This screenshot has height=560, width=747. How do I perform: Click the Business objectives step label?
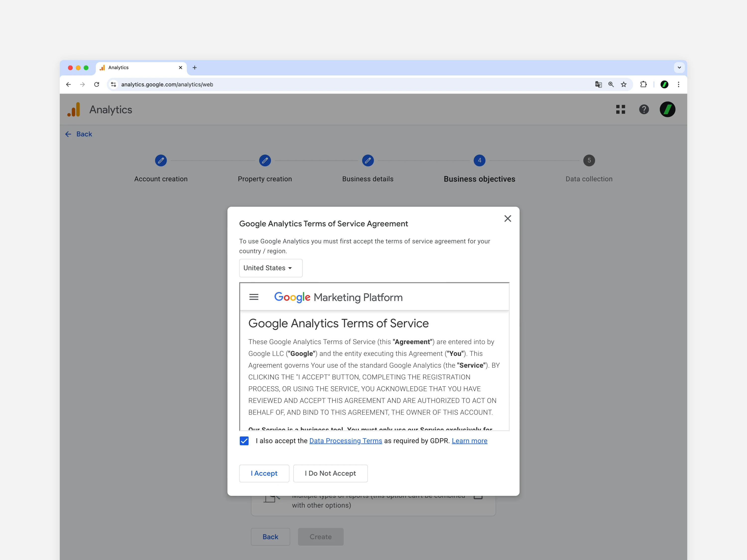[479, 179]
